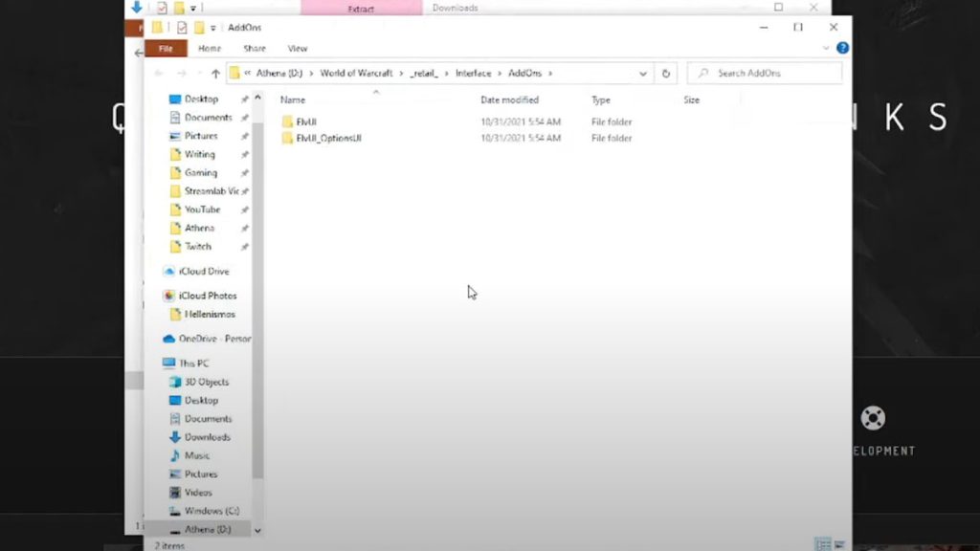Open the address bar history dropdown
The width and height of the screenshot is (980, 551).
tap(643, 74)
